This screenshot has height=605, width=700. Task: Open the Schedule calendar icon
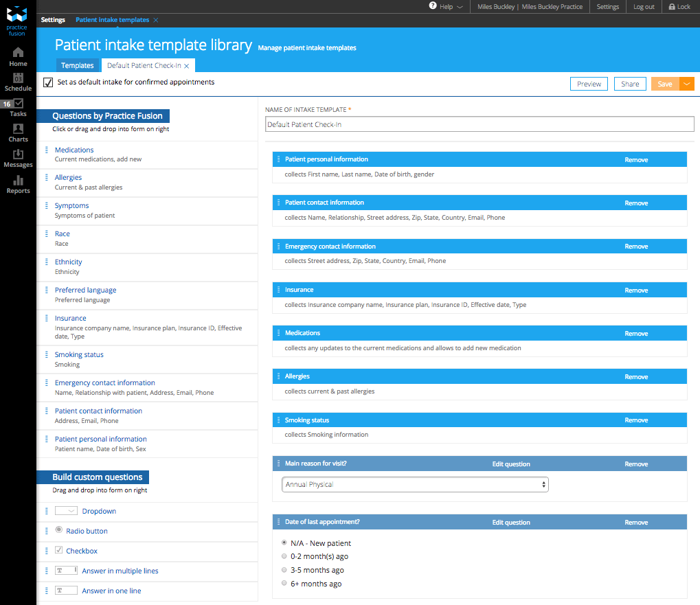point(18,78)
